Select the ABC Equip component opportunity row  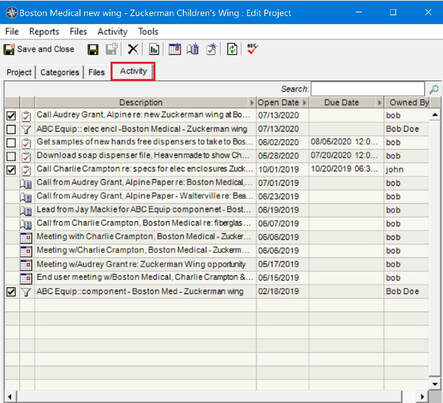[x=217, y=292]
